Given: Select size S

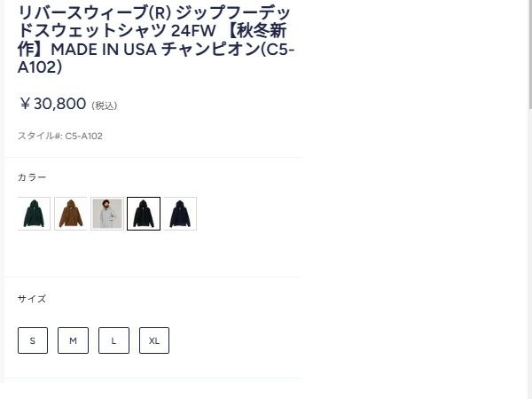Looking at the screenshot, I should (33, 340).
